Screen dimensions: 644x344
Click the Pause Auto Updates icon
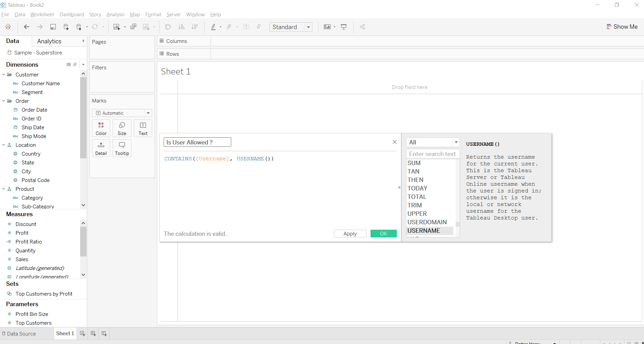[79, 27]
